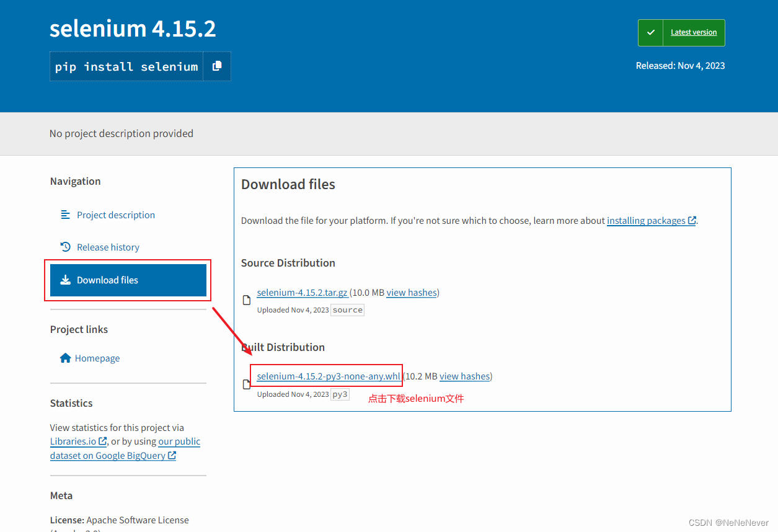Open Release history from the sidebar
This screenshot has width=778, height=532.
[x=108, y=246]
